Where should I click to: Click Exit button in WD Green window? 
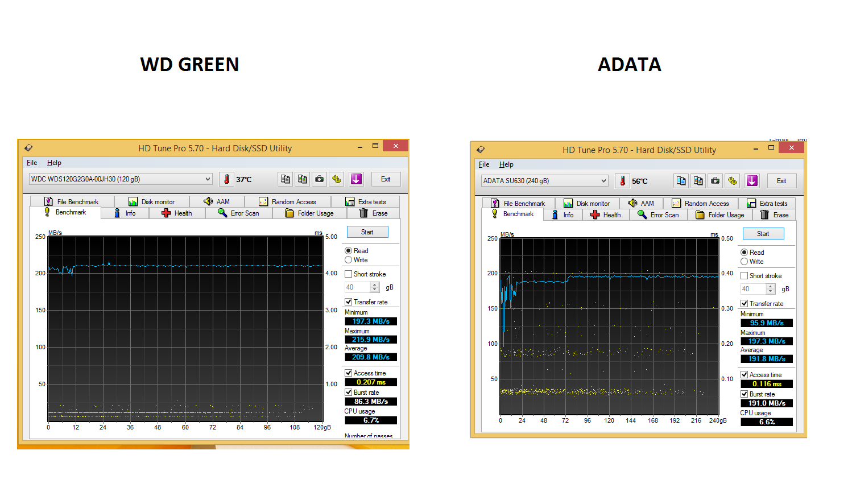pos(386,179)
